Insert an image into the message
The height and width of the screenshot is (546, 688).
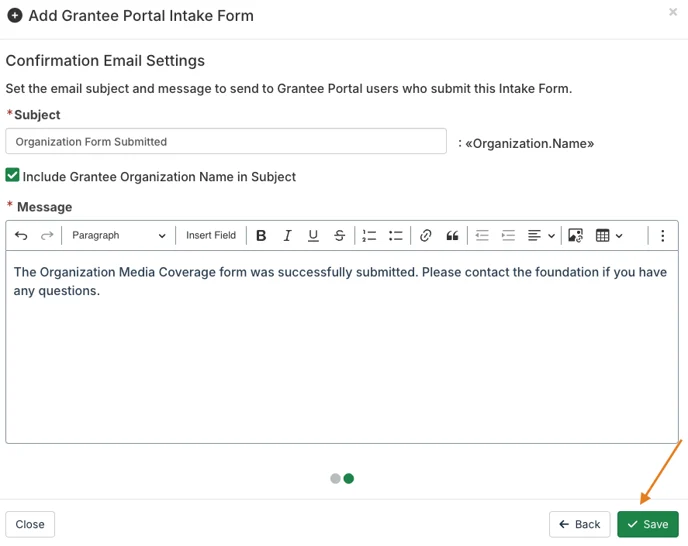pyautogui.click(x=575, y=236)
